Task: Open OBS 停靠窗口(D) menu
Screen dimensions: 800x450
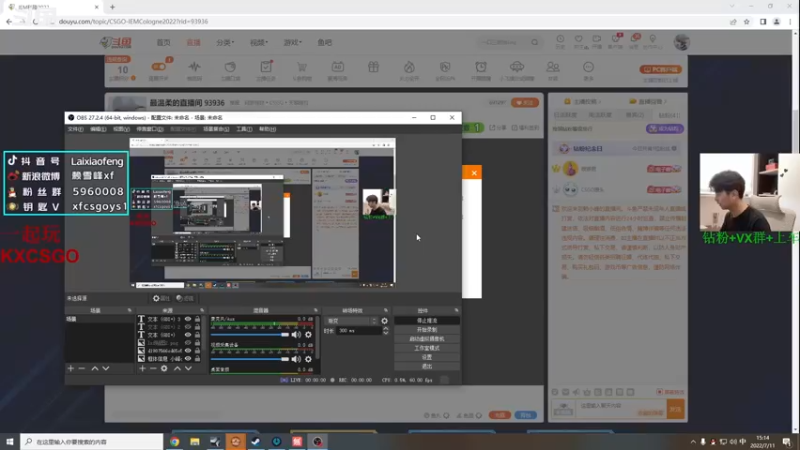Action: (x=149, y=130)
